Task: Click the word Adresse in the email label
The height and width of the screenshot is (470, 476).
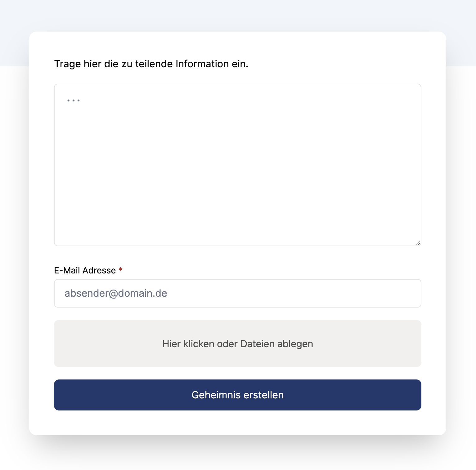Action: tap(99, 270)
